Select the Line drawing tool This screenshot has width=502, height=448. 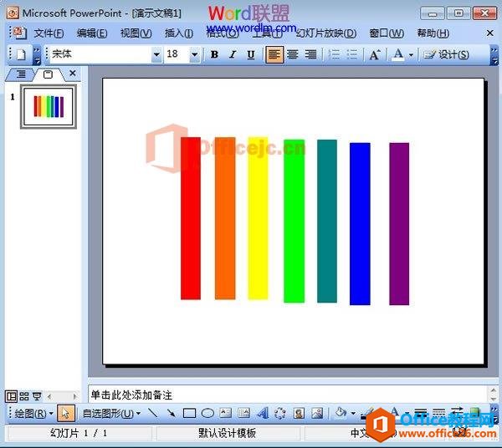(x=153, y=413)
